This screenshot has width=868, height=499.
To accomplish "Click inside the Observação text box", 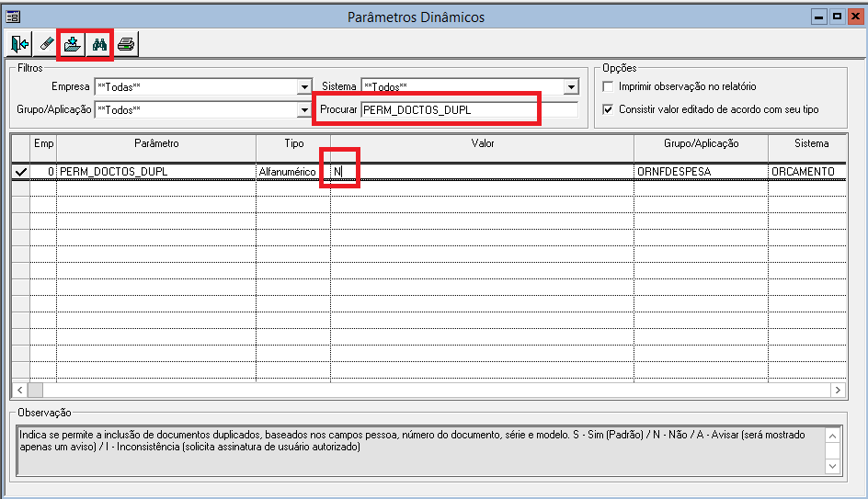I will pyautogui.click(x=421, y=450).
